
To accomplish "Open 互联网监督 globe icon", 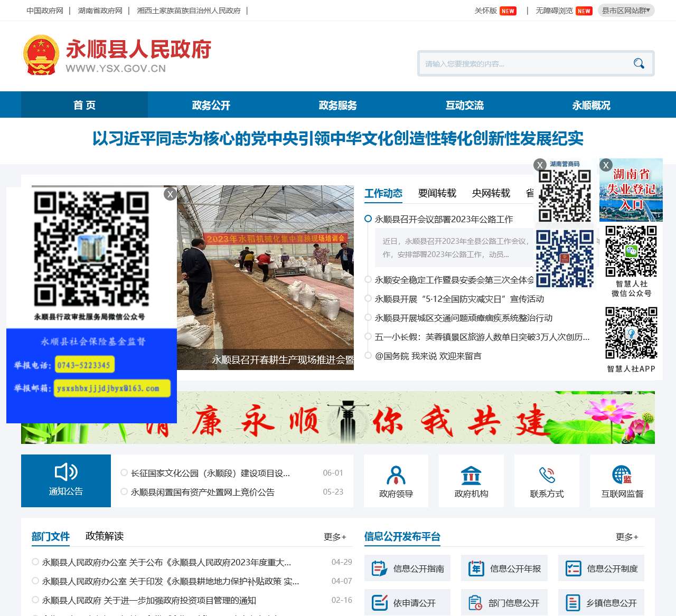I will click(622, 475).
